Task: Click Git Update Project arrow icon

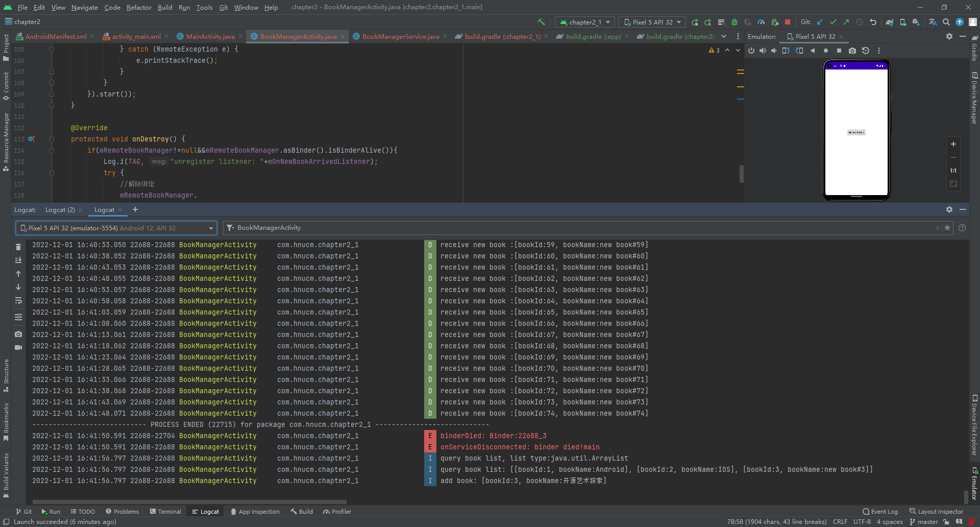Action: click(820, 22)
